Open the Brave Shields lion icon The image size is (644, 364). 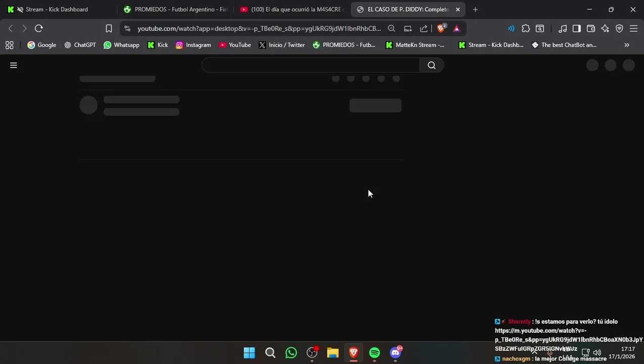[441, 28]
